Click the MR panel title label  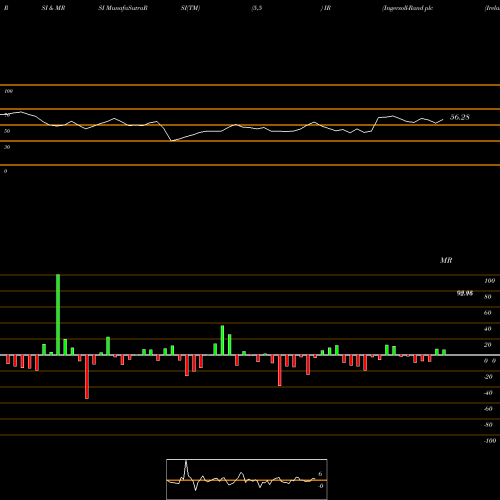446,260
